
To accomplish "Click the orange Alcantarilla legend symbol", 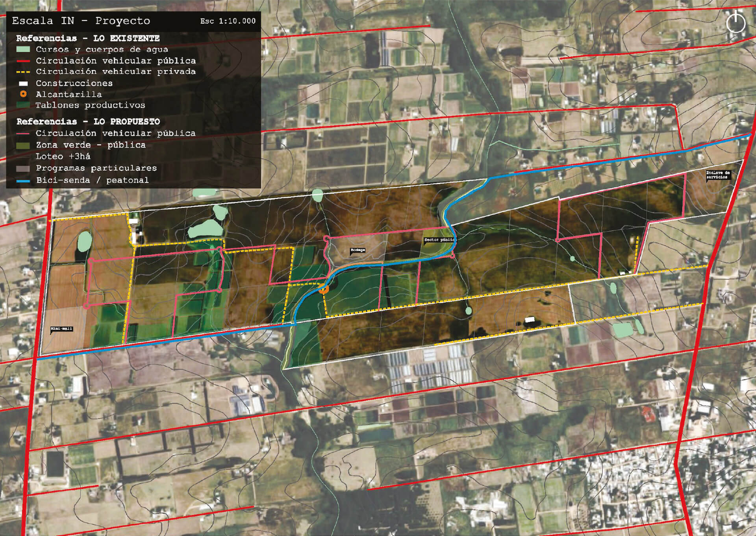I will click(x=23, y=94).
